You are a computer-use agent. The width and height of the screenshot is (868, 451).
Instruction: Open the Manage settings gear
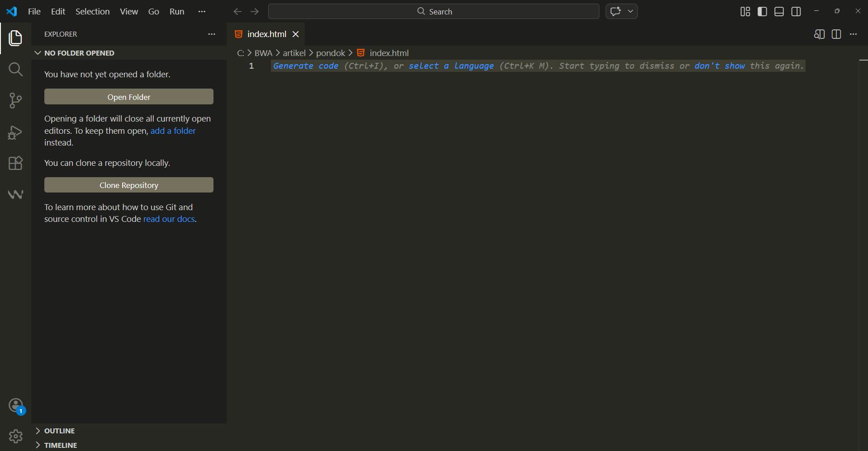pos(16,436)
